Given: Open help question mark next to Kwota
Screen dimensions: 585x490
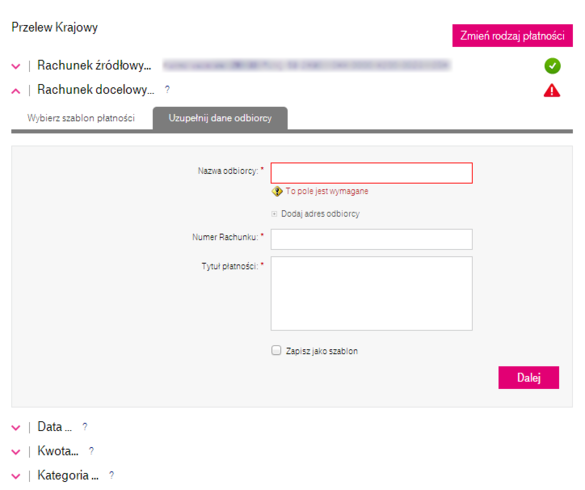Looking at the screenshot, I should coord(91,451).
